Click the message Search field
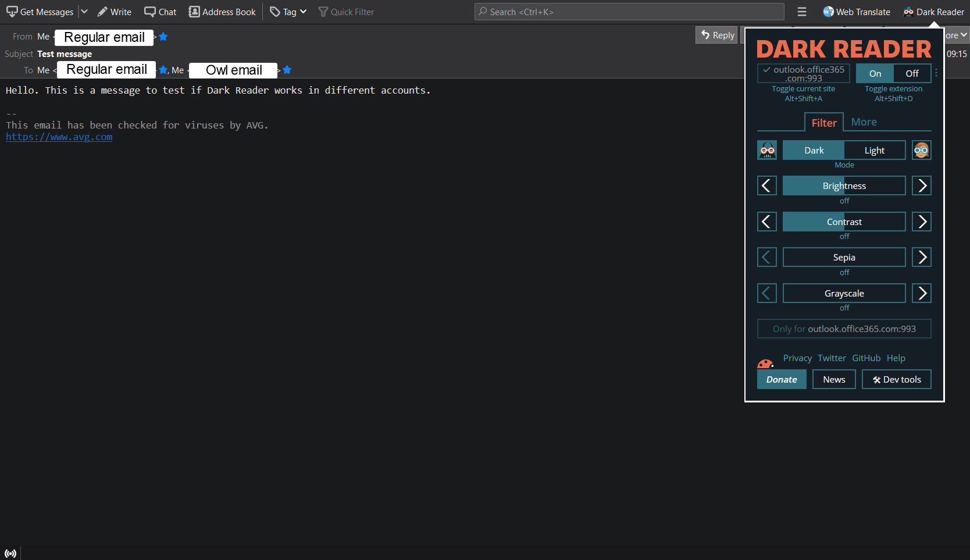The width and height of the screenshot is (970, 560). (x=628, y=12)
